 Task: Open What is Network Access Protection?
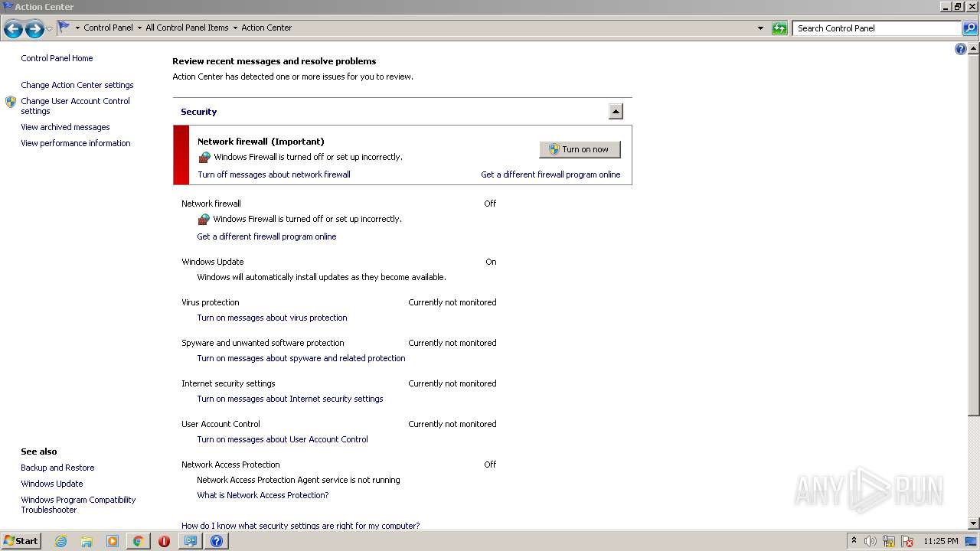click(263, 495)
